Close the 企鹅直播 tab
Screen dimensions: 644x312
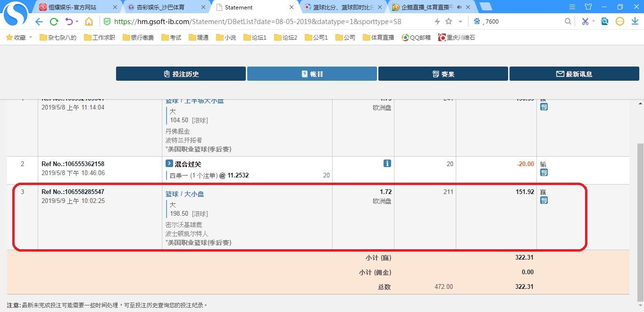click(468, 8)
